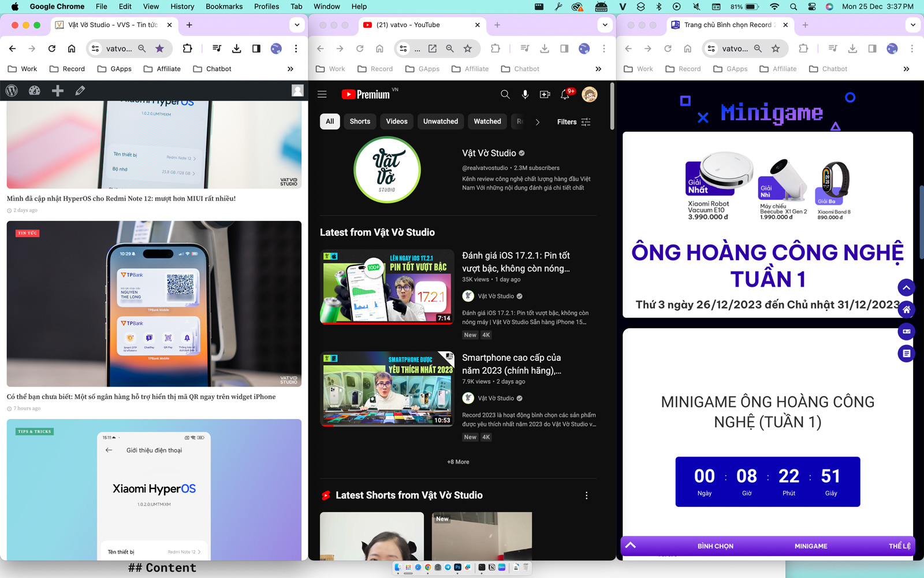924x578 pixels.
Task: Open Gapps bookmark folder in left window
Action: pos(114,69)
